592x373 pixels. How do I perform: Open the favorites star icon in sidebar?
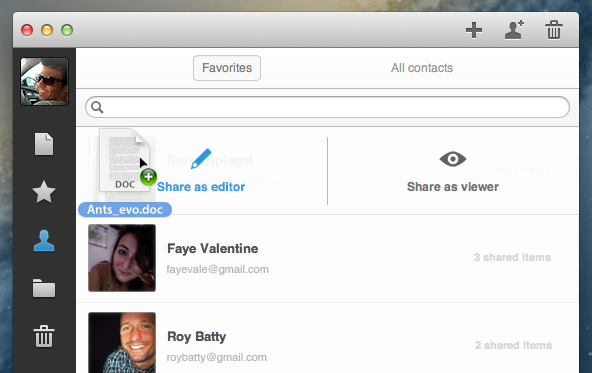click(44, 192)
